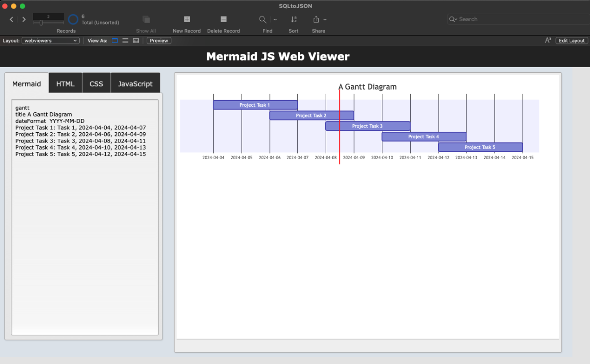Open the Share options chevron
Image resolution: width=590 pixels, height=364 pixels.
click(326, 19)
